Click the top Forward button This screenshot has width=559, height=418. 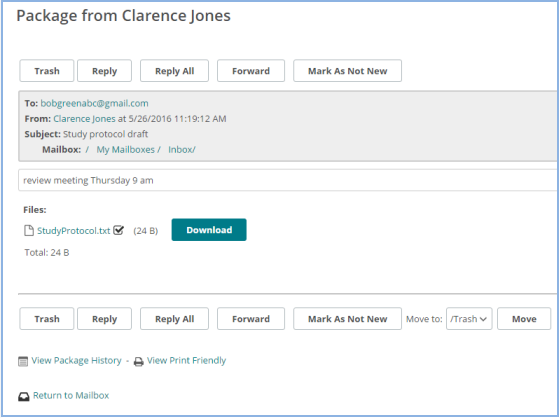251,71
